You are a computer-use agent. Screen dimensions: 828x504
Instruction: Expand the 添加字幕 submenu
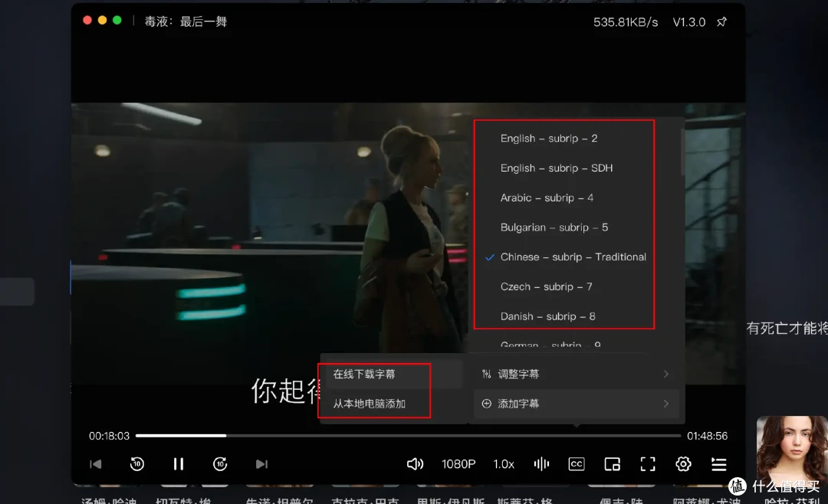(576, 404)
